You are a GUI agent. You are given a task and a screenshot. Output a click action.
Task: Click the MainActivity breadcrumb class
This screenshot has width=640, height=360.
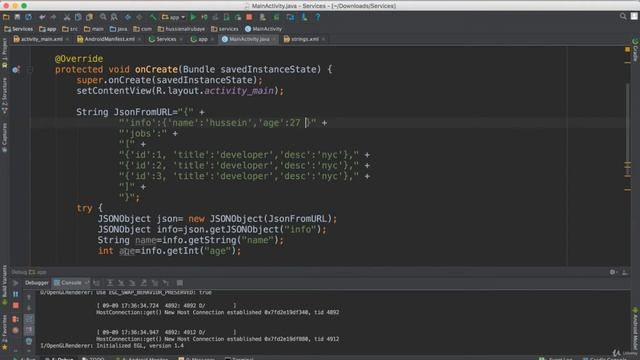point(264,29)
